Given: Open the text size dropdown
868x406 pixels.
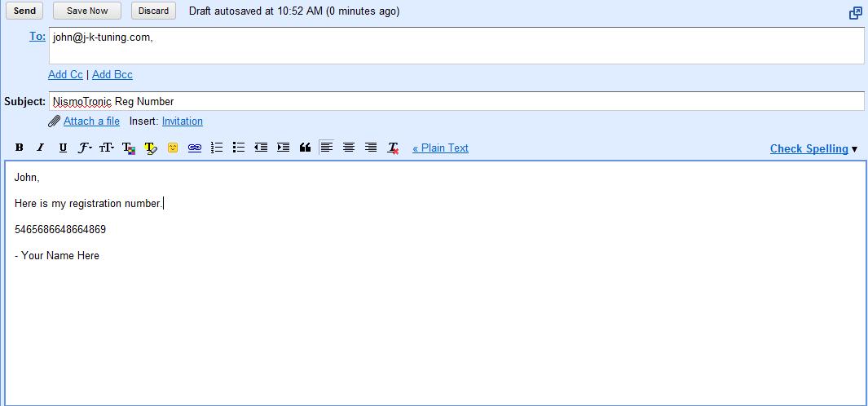Looking at the screenshot, I should click(107, 148).
